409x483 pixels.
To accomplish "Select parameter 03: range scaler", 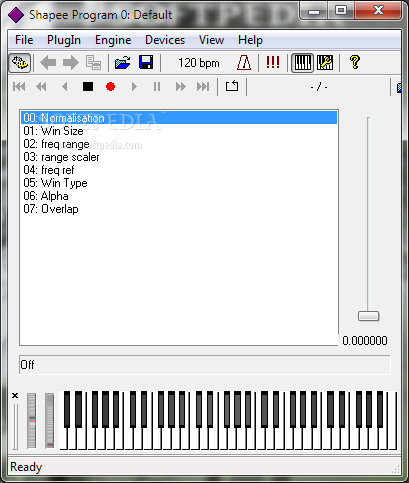I will click(179, 157).
